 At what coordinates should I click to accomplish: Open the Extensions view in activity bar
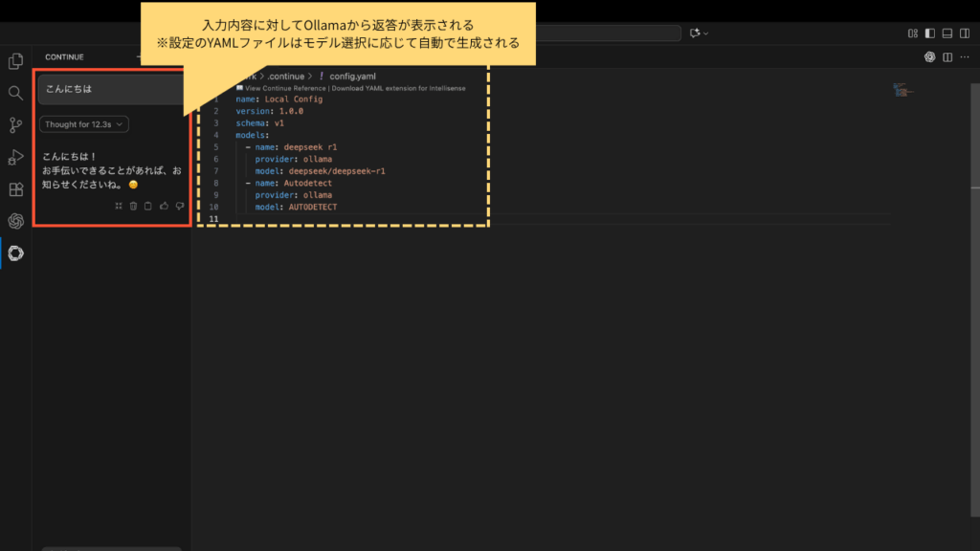coord(15,189)
